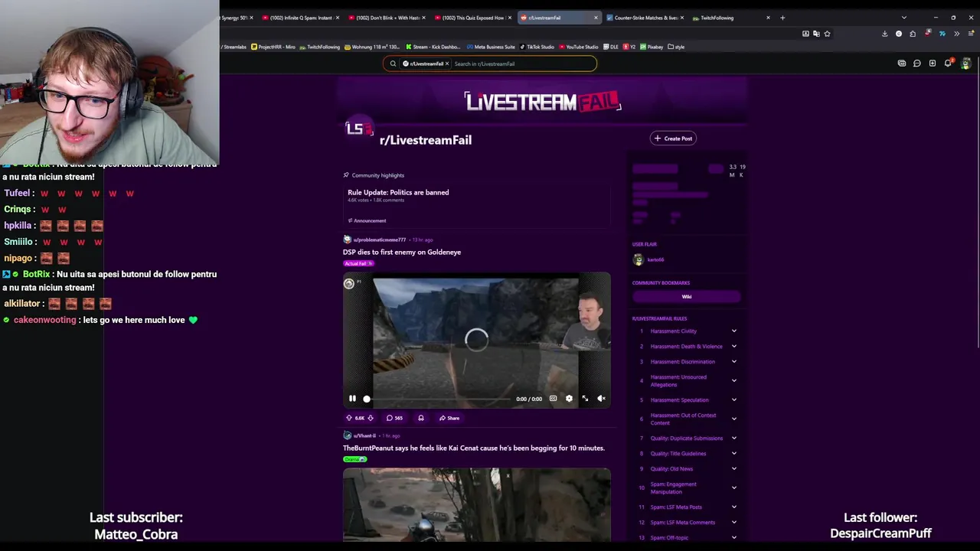980x551 pixels.
Task: Open the Meta Business Suite bookmark
Action: (x=491, y=47)
